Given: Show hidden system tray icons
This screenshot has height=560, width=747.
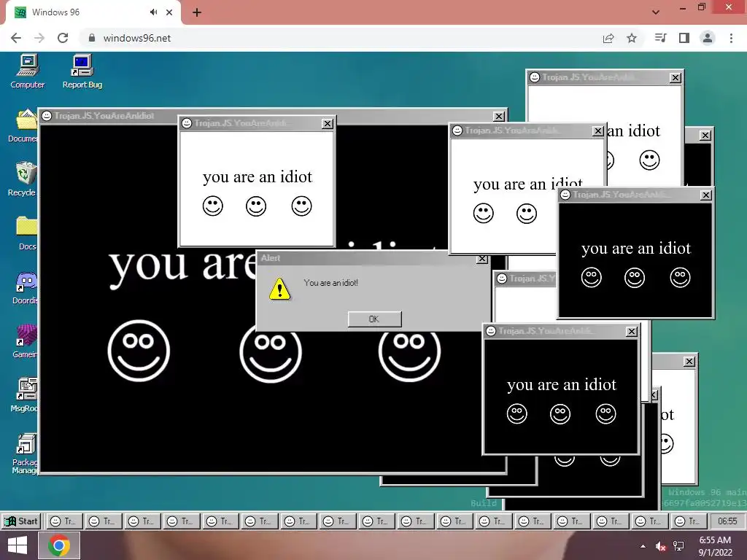Looking at the screenshot, I should pyautogui.click(x=643, y=546).
